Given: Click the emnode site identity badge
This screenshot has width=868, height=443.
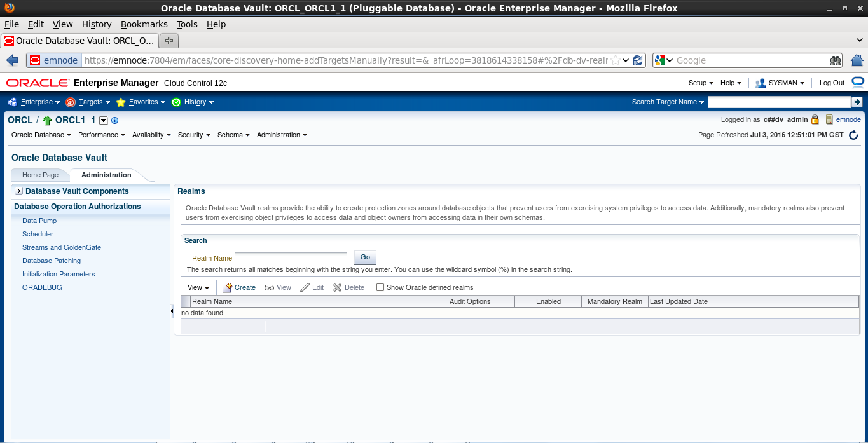Looking at the screenshot, I should 54,60.
